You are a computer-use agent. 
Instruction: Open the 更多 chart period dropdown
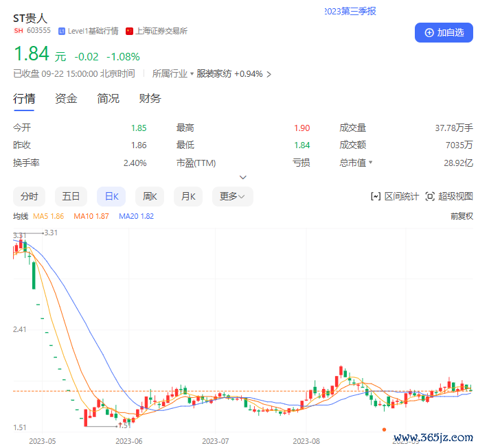(233, 196)
